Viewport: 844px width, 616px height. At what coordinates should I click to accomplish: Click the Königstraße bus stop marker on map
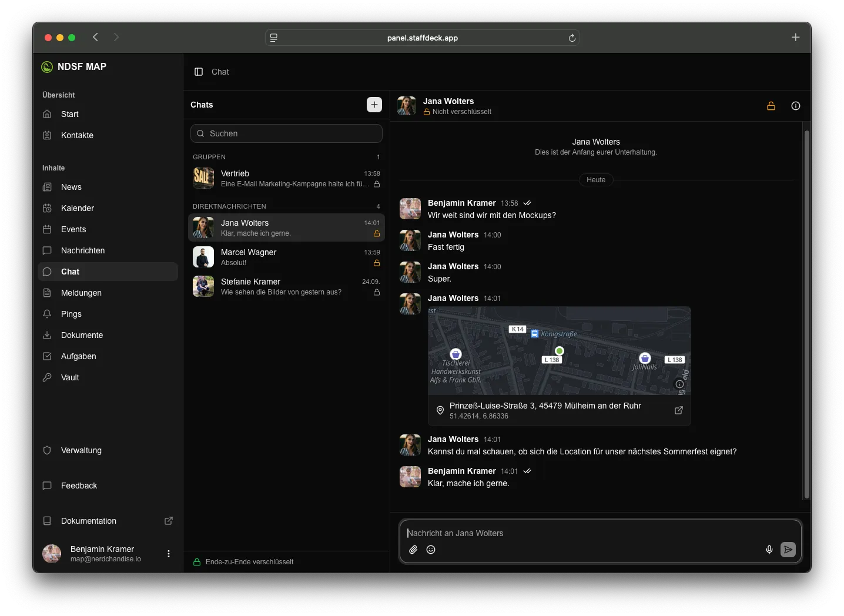pos(535,334)
